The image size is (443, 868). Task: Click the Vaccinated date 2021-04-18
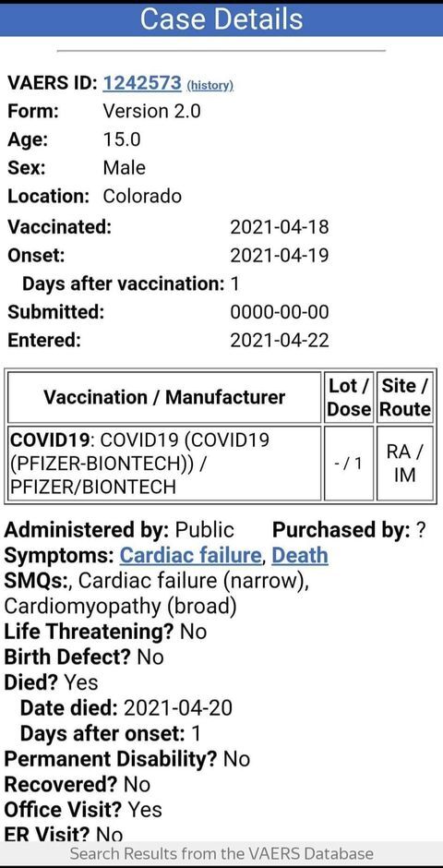(x=280, y=226)
